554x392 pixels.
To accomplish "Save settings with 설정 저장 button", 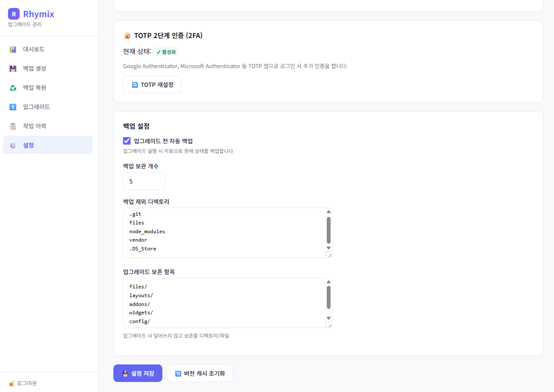I will 138,373.
